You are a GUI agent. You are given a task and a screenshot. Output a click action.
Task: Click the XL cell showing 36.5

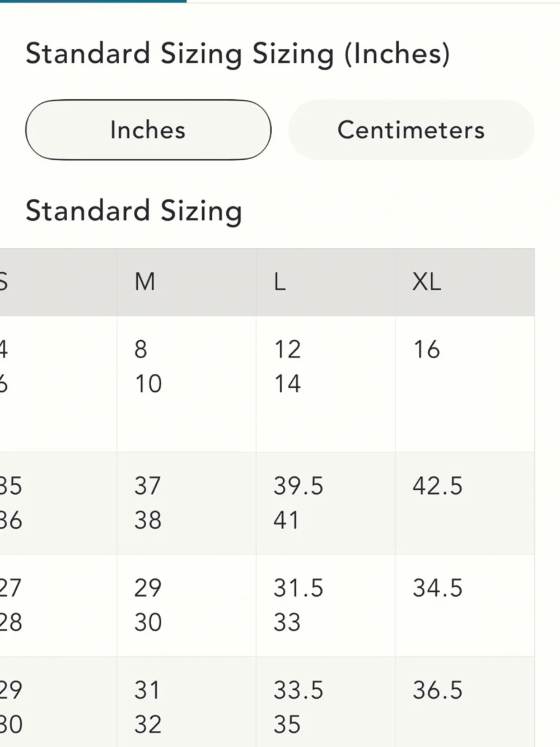(x=465, y=702)
